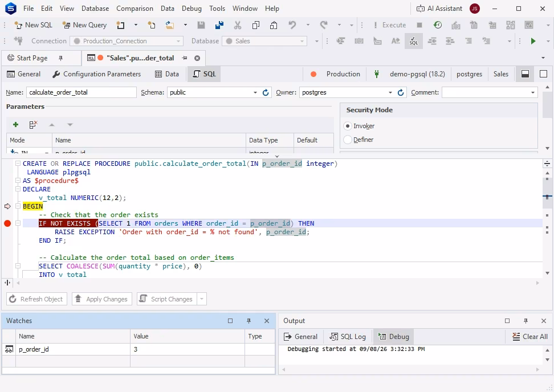Click the Refresh Object button
The width and height of the screenshot is (554, 392).
coord(36,299)
